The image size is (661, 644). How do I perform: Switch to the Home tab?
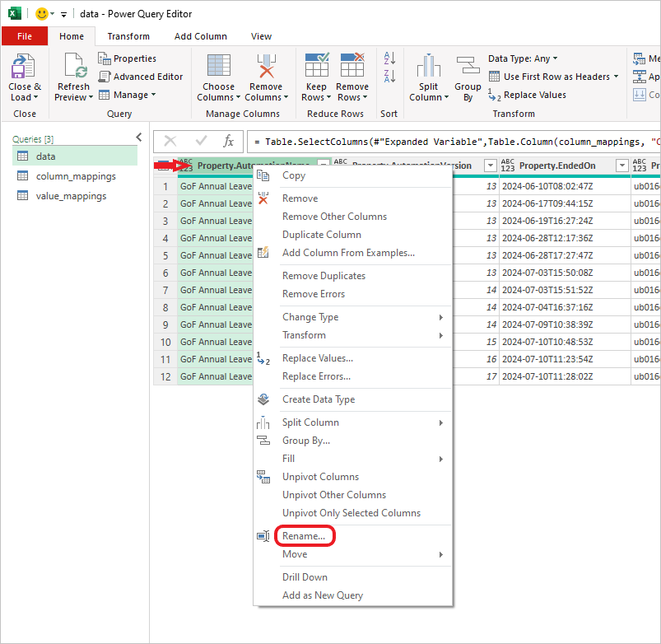click(72, 36)
